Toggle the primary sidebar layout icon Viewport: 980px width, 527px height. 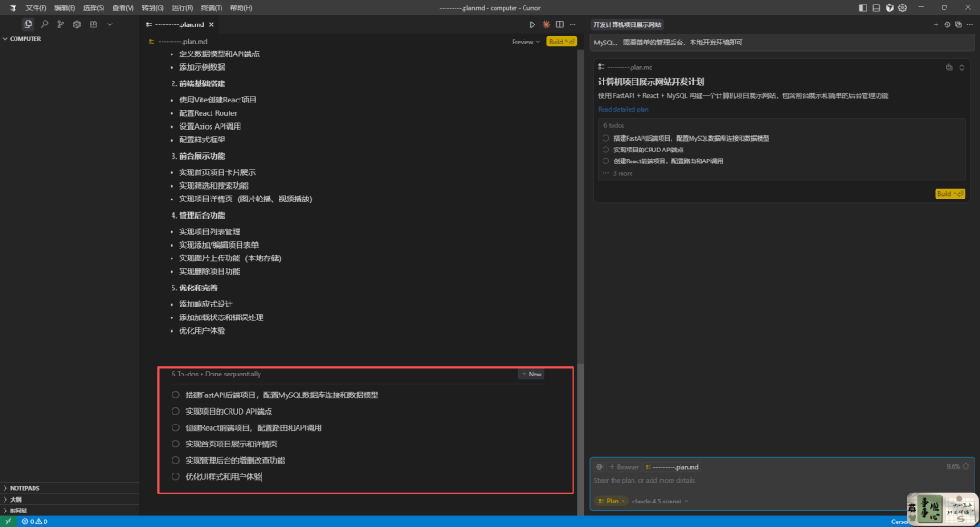pyautogui.click(x=863, y=7)
